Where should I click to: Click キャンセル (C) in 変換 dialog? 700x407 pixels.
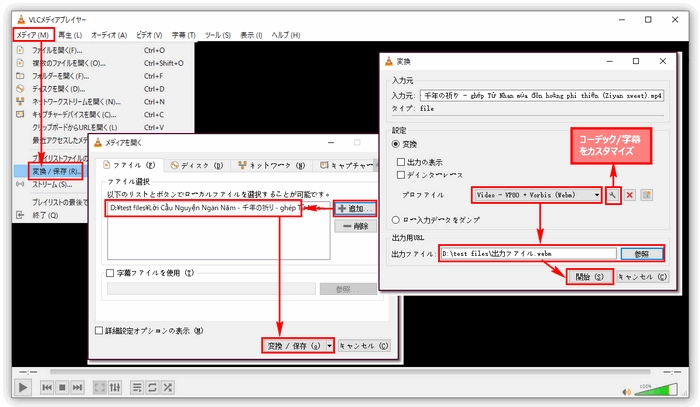pos(642,277)
